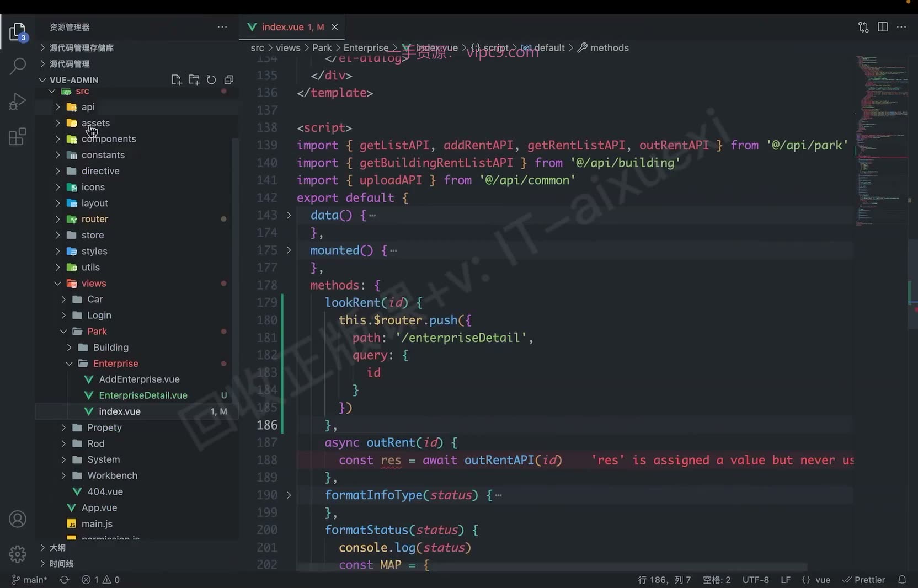Open the Manage gear menu
Viewport: 918px width, 588px height.
coord(18,554)
